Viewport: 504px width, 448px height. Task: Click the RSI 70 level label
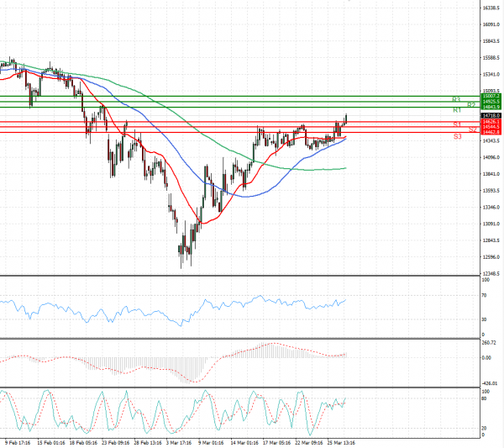(484, 295)
